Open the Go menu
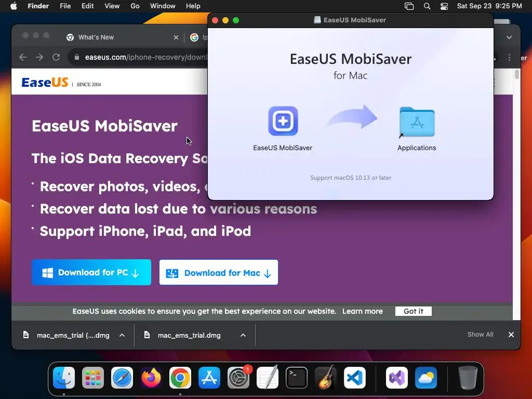Viewport: 532px width, 399px height. tap(135, 6)
